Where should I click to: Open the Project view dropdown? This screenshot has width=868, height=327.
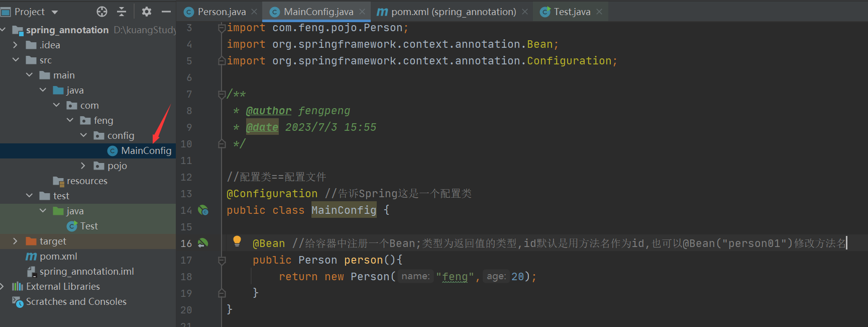click(54, 12)
